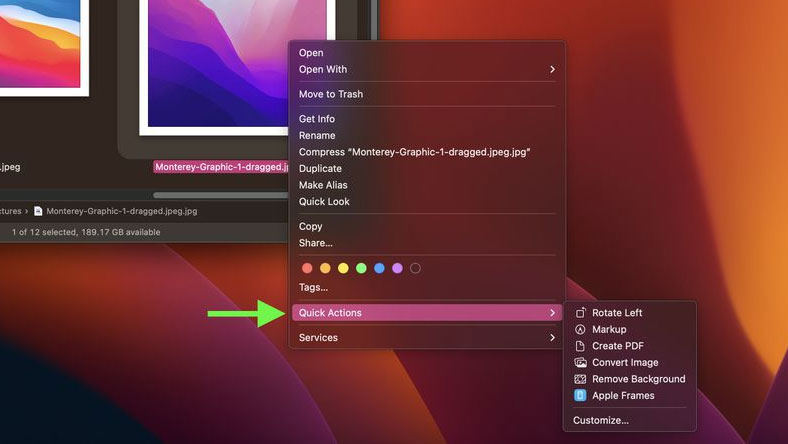788x444 pixels.
Task: Apply the orange tag color
Action: pos(325,268)
